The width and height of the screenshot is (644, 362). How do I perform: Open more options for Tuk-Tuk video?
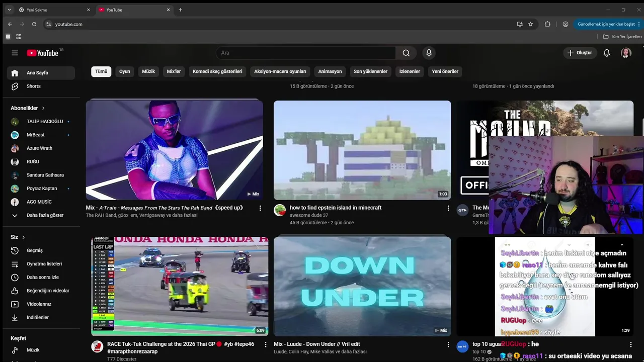(x=266, y=345)
